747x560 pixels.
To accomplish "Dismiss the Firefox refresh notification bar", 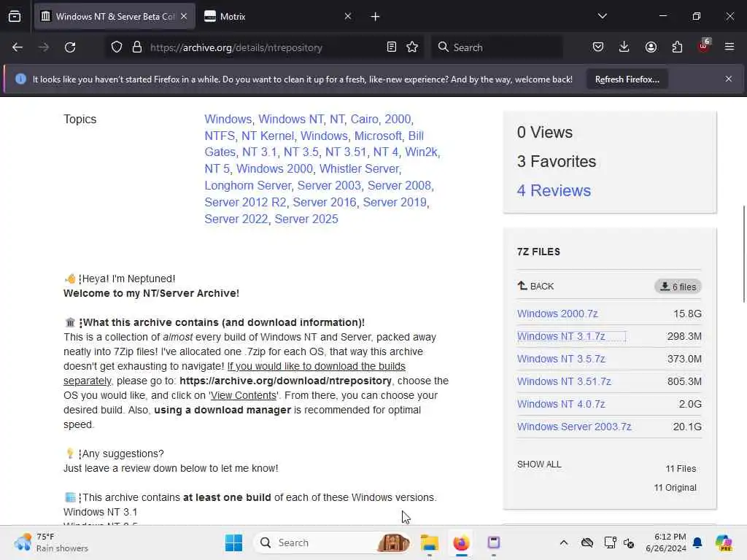I will click(x=729, y=79).
